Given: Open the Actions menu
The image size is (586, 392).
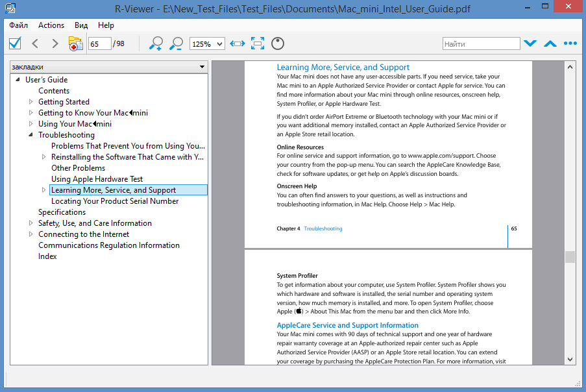Looking at the screenshot, I should click(51, 25).
